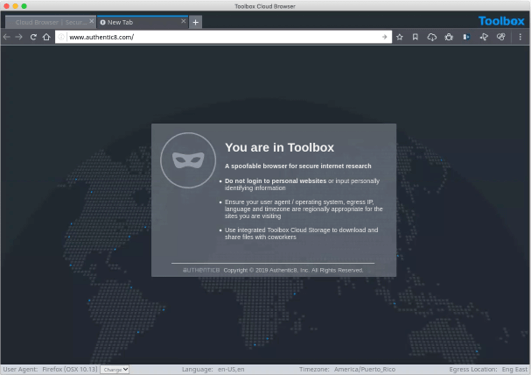Click the Eng East egress location value
The image size is (531, 375).
514,369
